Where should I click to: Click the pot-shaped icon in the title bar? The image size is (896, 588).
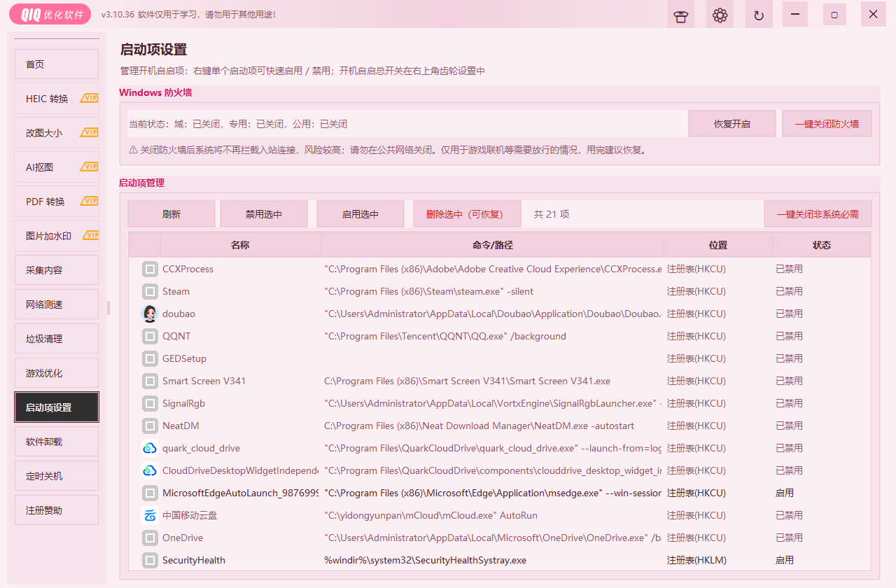[x=680, y=15]
